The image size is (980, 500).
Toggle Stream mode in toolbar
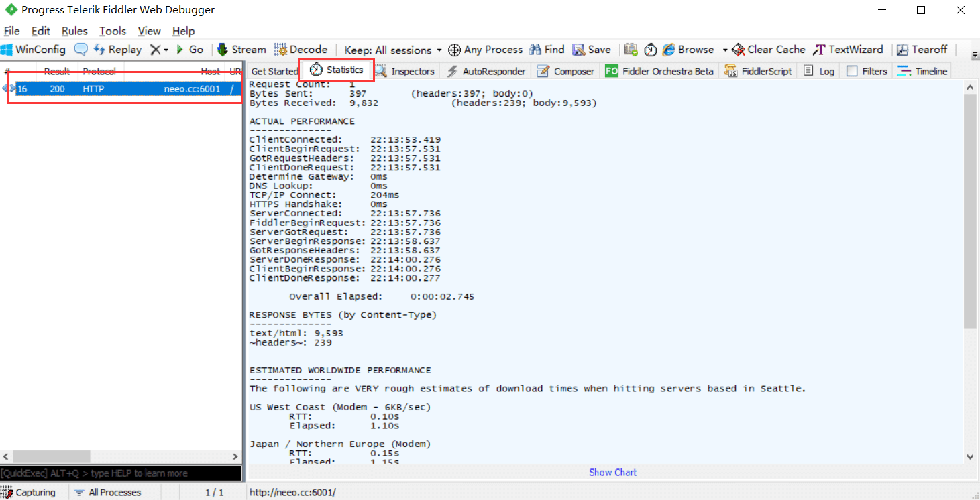tap(241, 50)
